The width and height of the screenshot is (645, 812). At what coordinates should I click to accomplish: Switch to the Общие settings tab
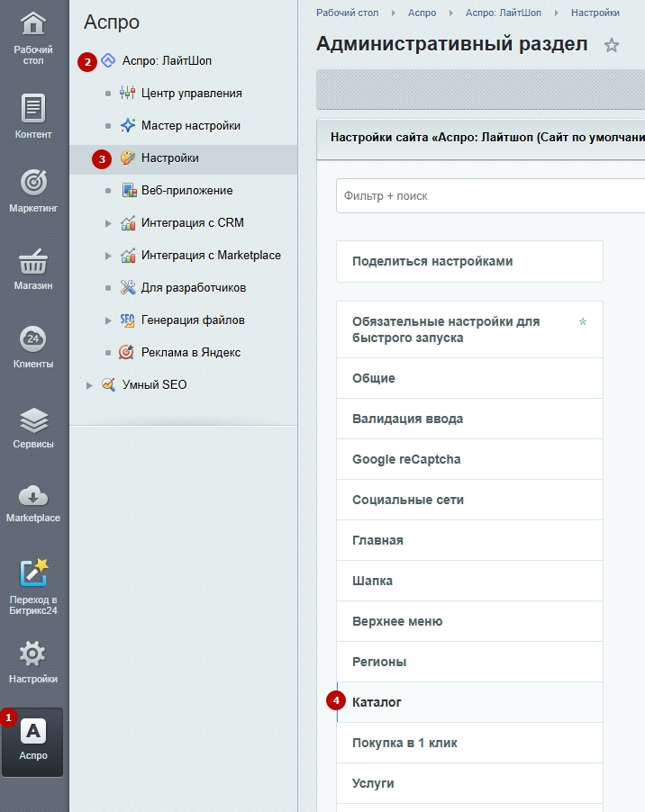(469, 378)
